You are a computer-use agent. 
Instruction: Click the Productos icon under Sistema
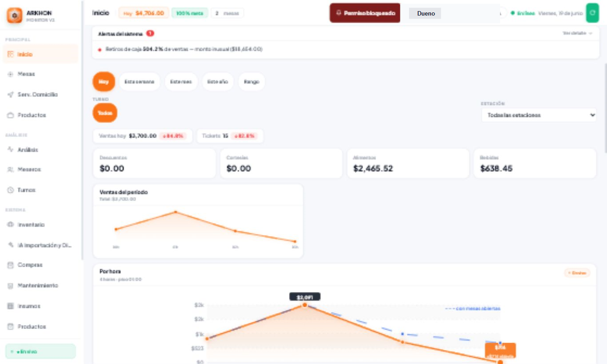(11, 326)
